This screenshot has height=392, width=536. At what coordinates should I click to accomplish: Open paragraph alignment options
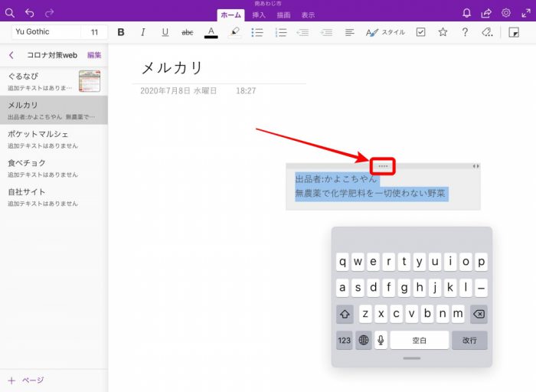(x=349, y=32)
